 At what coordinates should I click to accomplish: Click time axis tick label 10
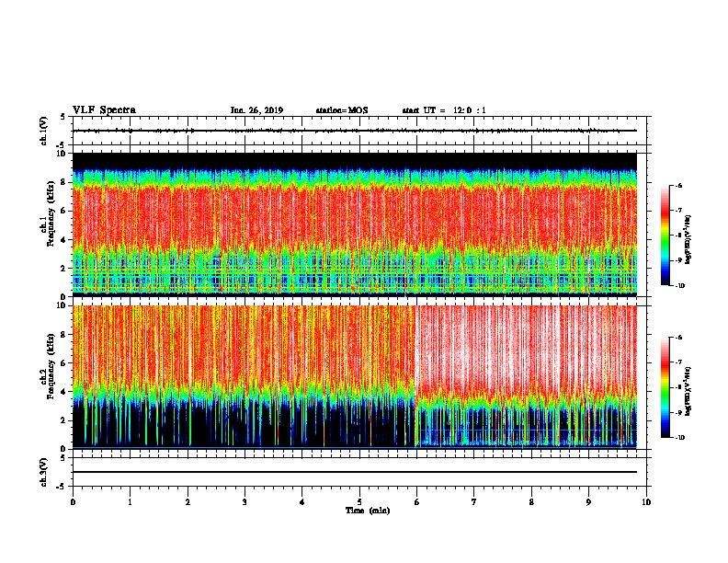point(646,502)
